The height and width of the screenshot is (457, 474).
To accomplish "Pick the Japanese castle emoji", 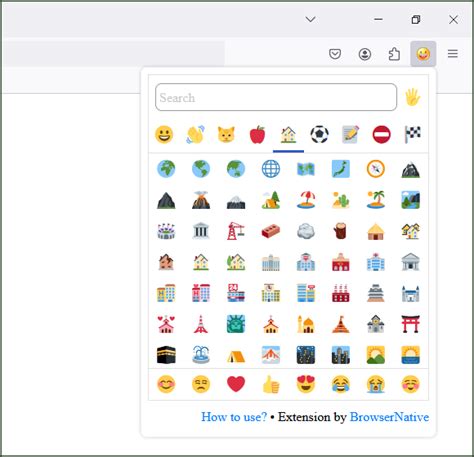I will 376,293.
